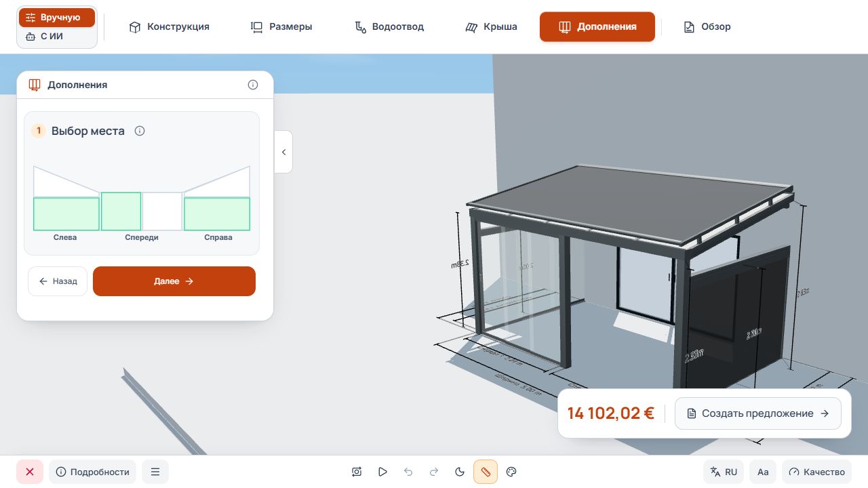Go to the Конструкция tab
The width and height of the screenshot is (868, 488).
169,27
